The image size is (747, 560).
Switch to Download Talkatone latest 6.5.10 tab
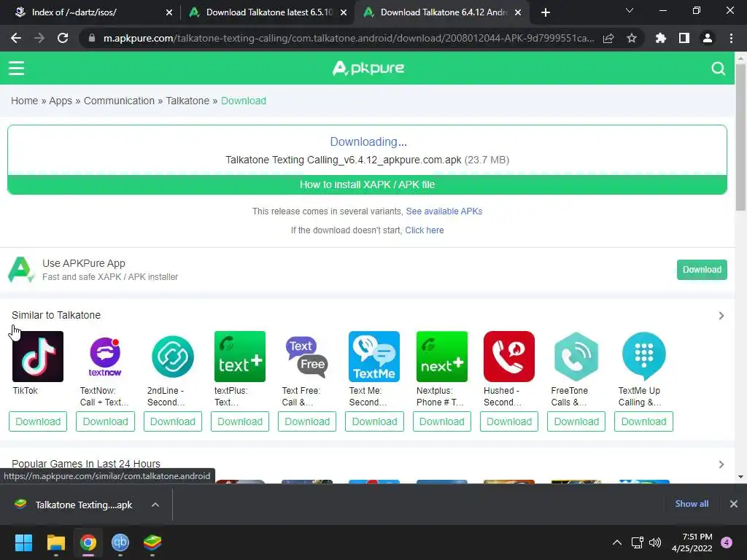(268, 12)
